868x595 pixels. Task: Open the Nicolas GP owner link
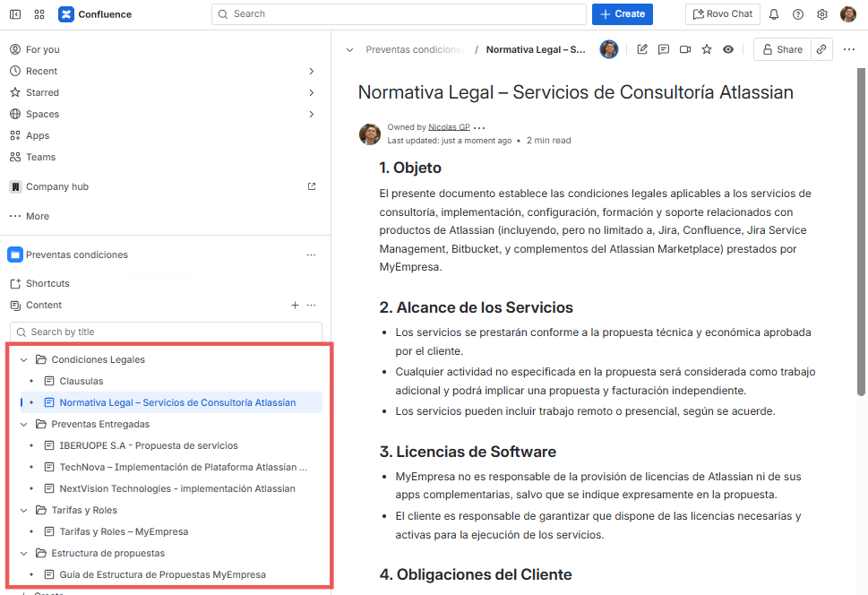(x=449, y=127)
